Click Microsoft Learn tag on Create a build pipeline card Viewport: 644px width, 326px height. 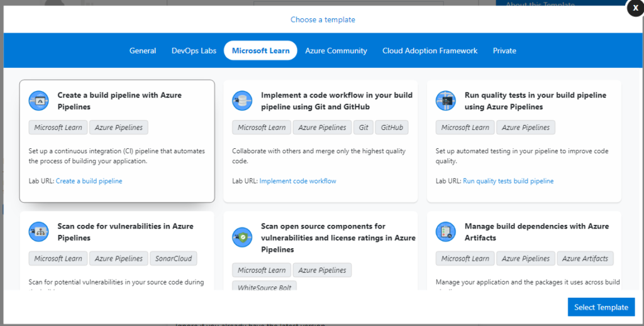(58, 128)
